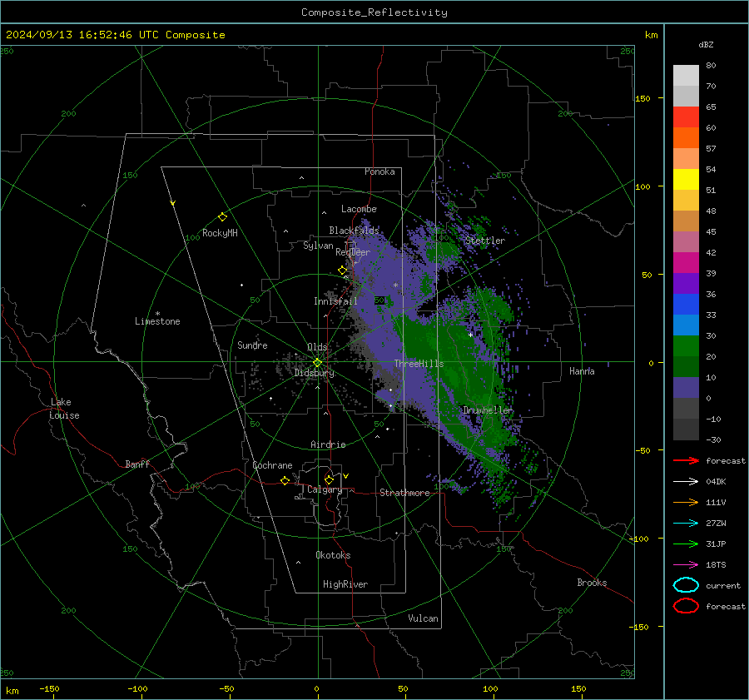Click the orange 111V arrow icon
749x700 pixels.
686,502
